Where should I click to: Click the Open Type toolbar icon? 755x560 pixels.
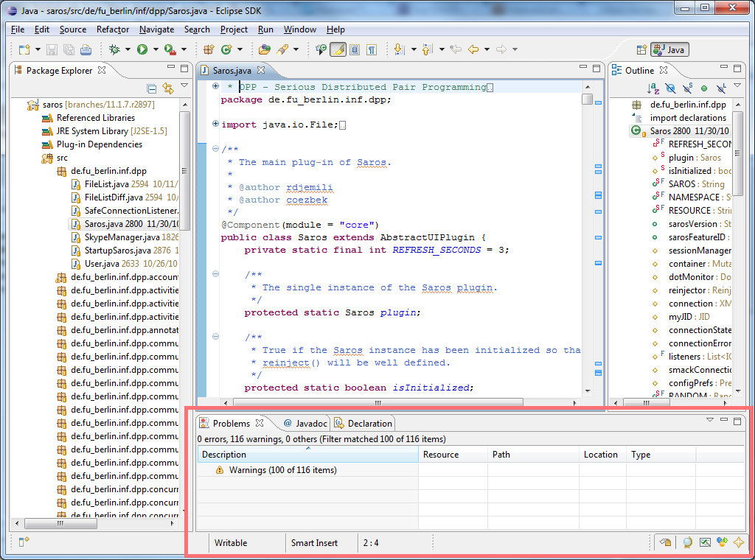[x=265, y=49]
